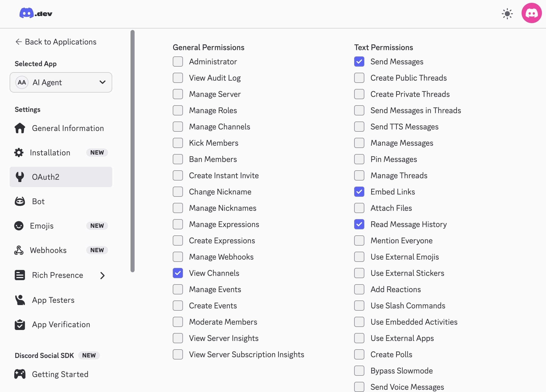Expand the Rich Presence submenu arrow
This screenshot has height=392, width=546.
[102, 275]
